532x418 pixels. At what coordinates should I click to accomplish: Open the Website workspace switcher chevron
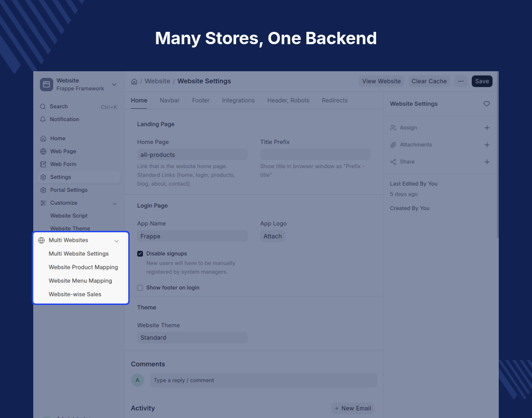click(114, 85)
